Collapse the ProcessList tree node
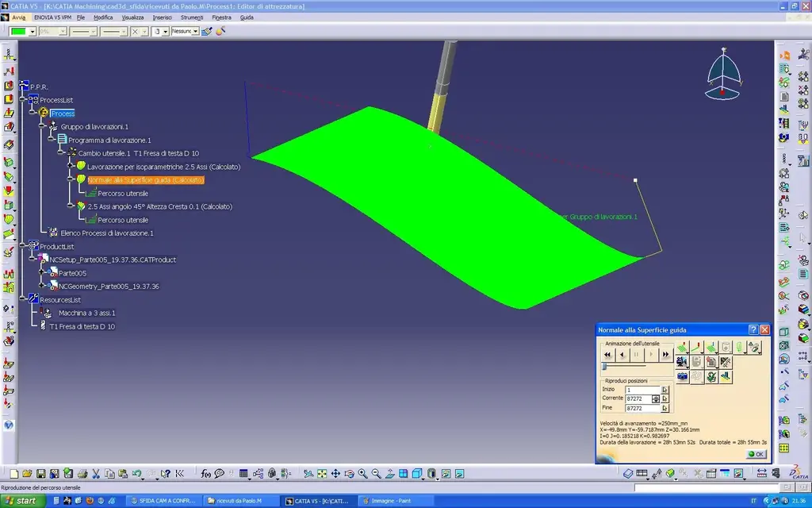Viewport: 812px width, 508px height. click(x=23, y=100)
